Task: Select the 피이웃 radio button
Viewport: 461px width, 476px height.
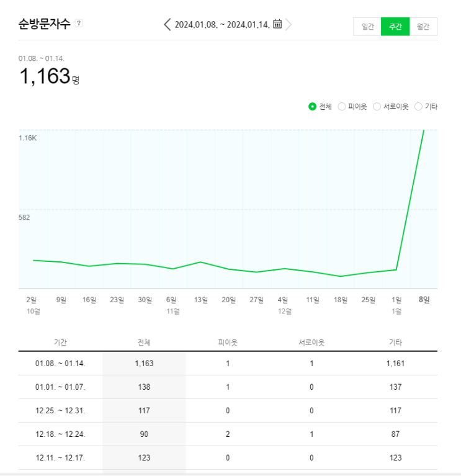Action: pyautogui.click(x=342, y=107)
